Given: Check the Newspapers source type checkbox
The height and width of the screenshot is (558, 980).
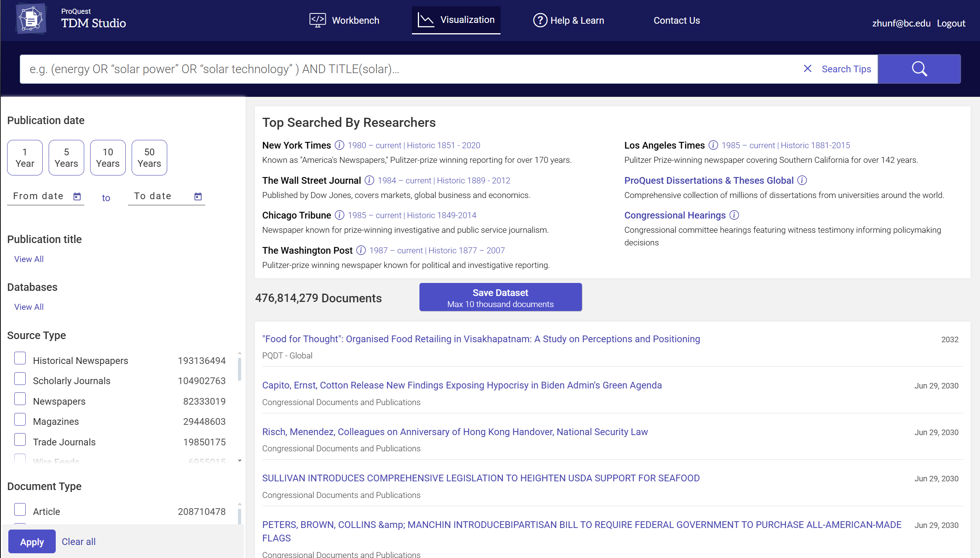Looking at the screenshot, I should coord(20,399).
